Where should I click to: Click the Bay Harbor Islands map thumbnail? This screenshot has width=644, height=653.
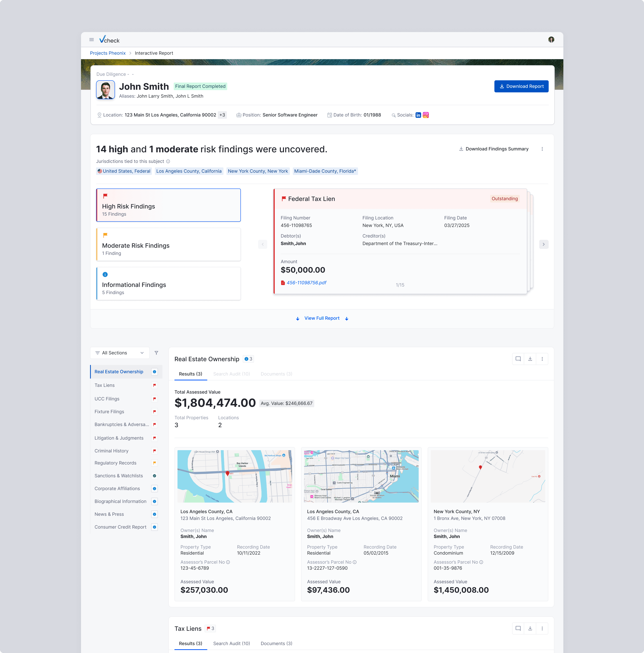click(235, 476)
